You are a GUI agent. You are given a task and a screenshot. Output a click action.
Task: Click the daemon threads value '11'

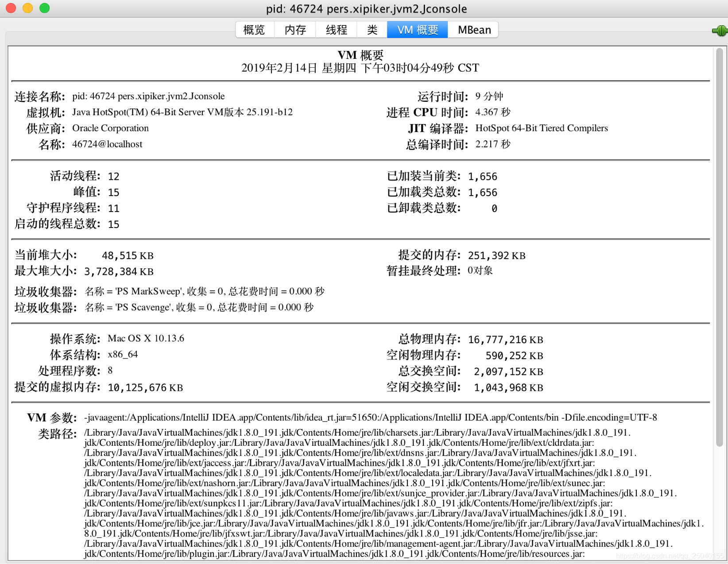point(114,208)
